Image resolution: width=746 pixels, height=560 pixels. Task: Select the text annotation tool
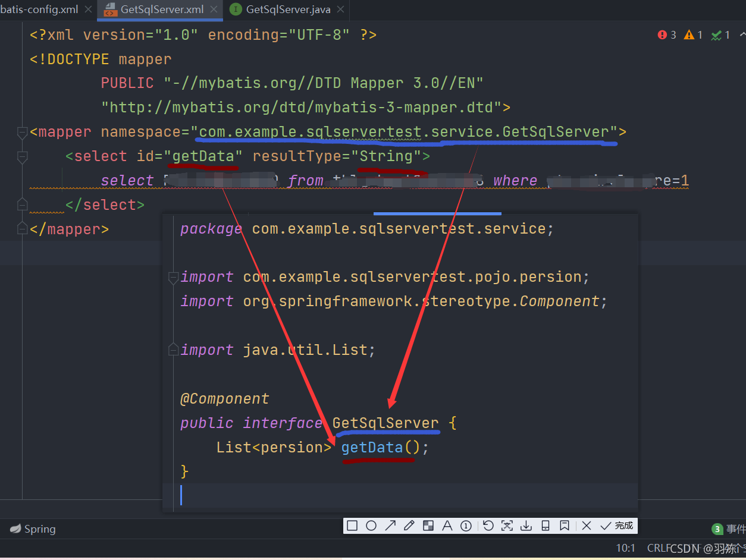447,526
